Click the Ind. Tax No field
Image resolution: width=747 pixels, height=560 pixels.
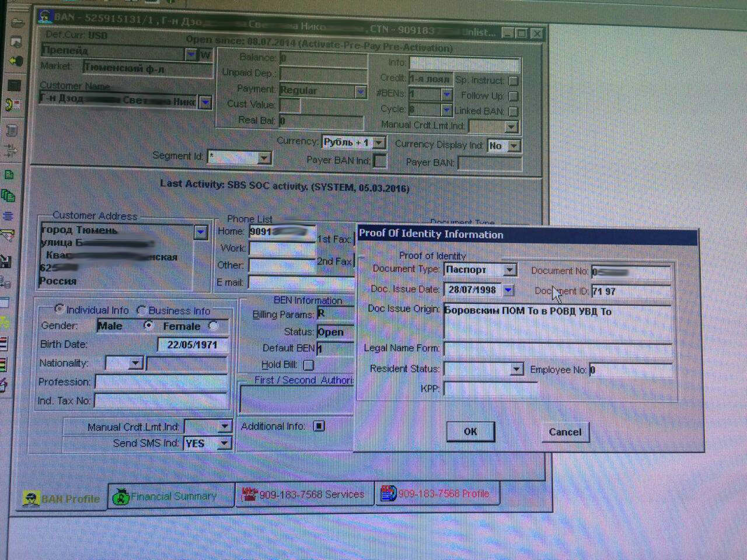161,401
